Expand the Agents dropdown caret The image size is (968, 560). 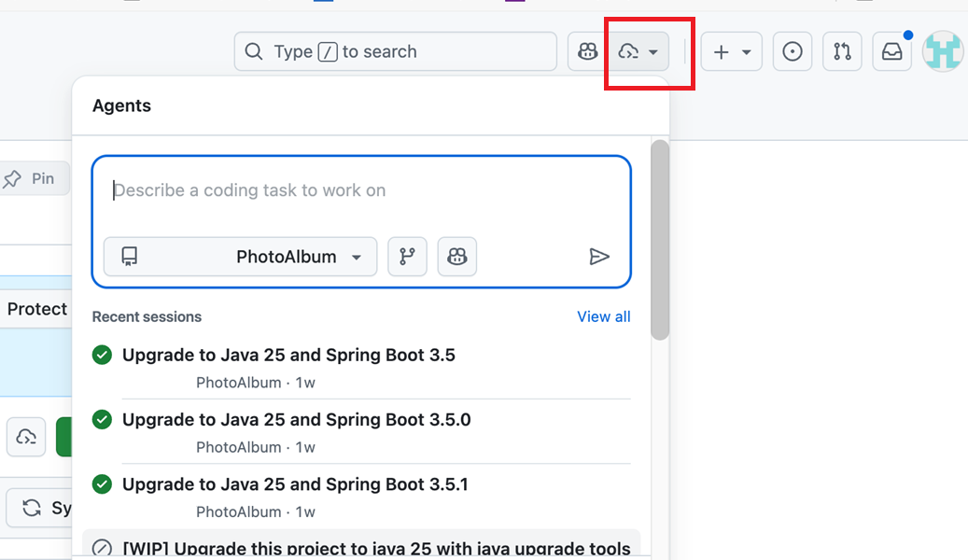point(654,52)
